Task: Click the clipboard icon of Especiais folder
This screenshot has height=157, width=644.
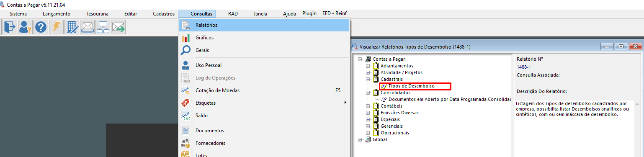Action: click(x=376, y=119)
